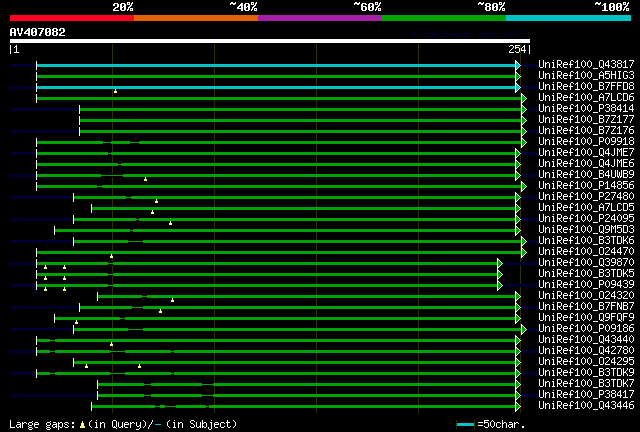Image resolution: width=640 pixels, height=432 pixels.
Task: Select the UniRef100_P38417 label
Action: pos(586,395)
